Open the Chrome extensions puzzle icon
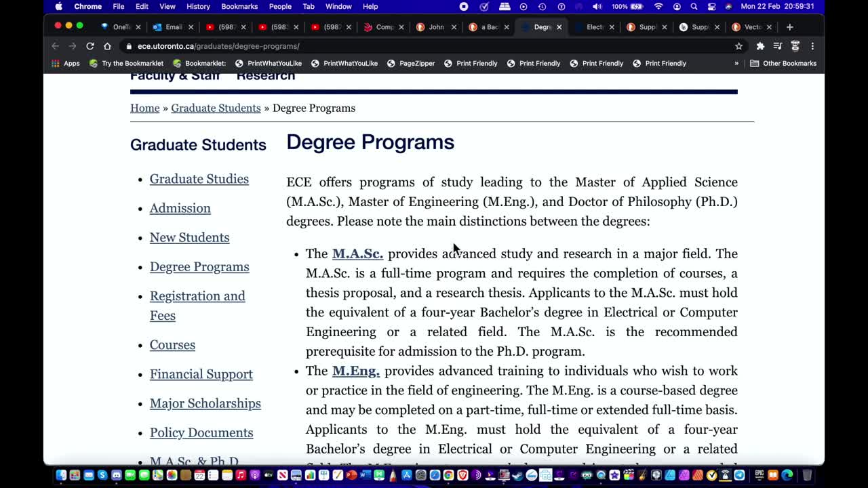The height and width of the screenshot is (488, 868). [x=760, y=46]
